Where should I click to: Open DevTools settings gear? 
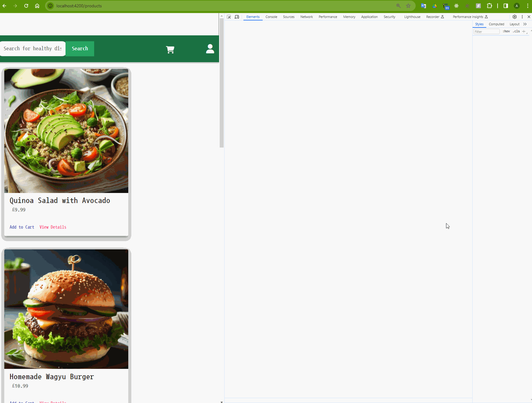tap(515, 17)
